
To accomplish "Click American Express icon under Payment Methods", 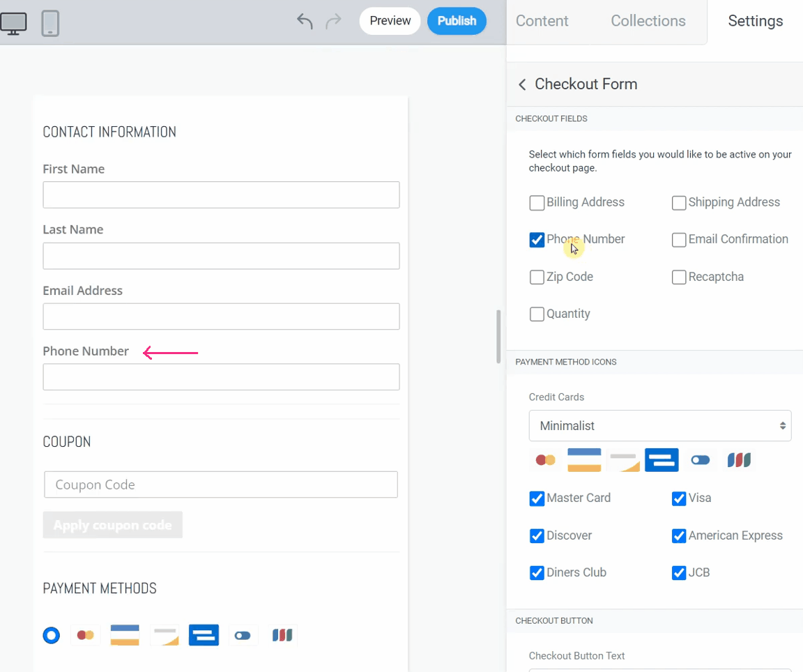I will pos(204,635).
